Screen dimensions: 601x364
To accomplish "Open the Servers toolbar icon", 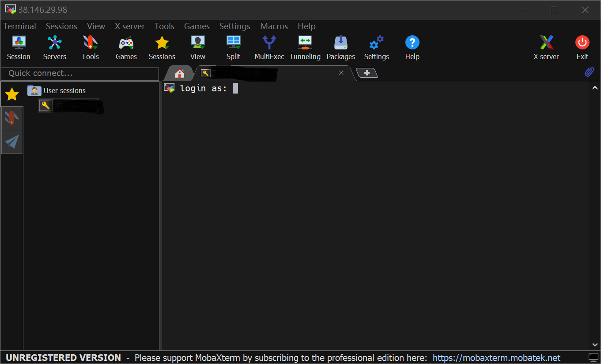I will point(54,48).
